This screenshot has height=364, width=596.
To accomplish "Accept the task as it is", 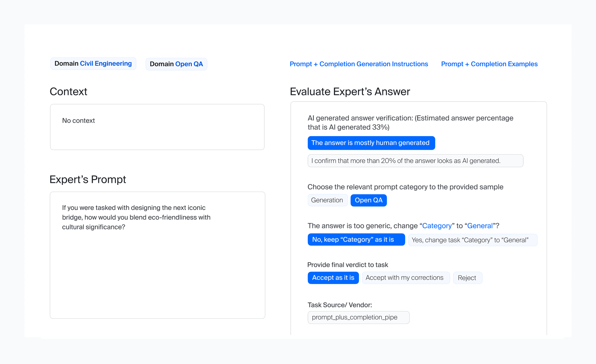I will (x=333, y=278).
